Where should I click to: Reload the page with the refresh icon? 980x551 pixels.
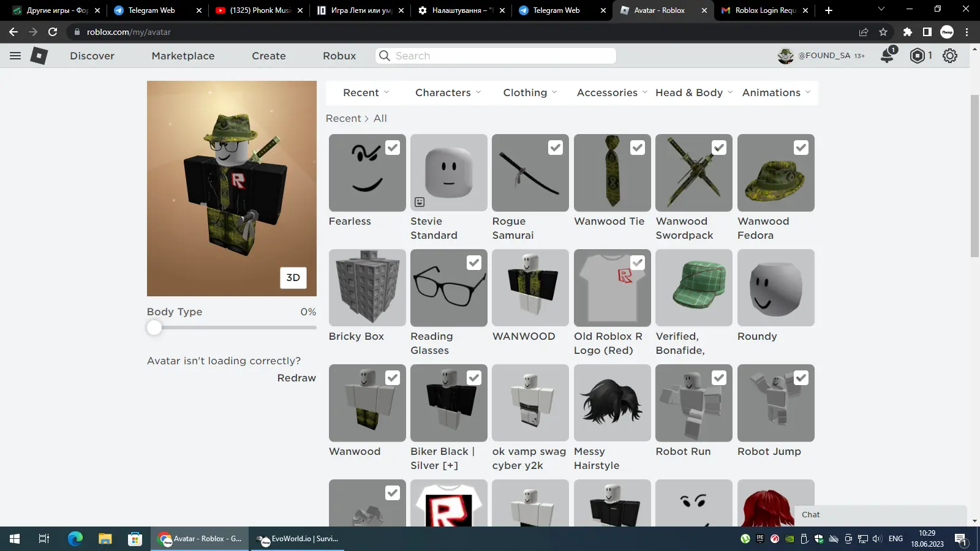[x=53, y=32]
